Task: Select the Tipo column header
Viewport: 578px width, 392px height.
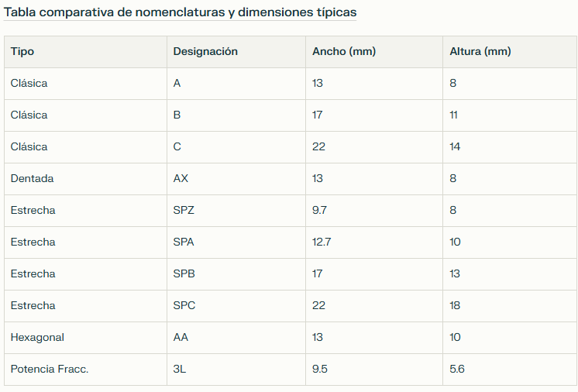Action: tap(85, 52)
